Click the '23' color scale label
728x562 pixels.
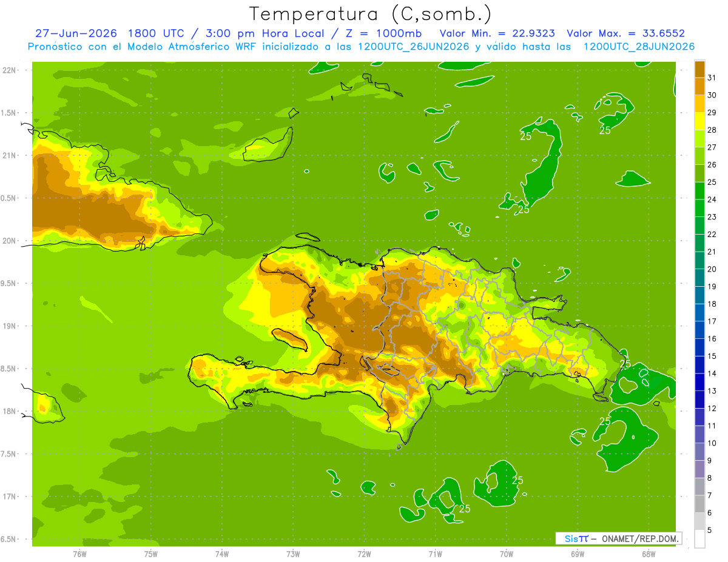point(712,216)
